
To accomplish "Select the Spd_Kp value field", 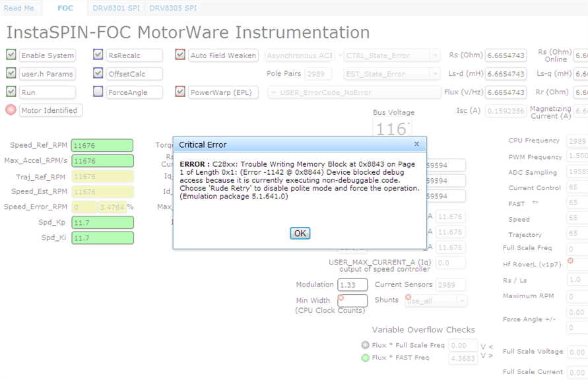I will pos(102,222).
